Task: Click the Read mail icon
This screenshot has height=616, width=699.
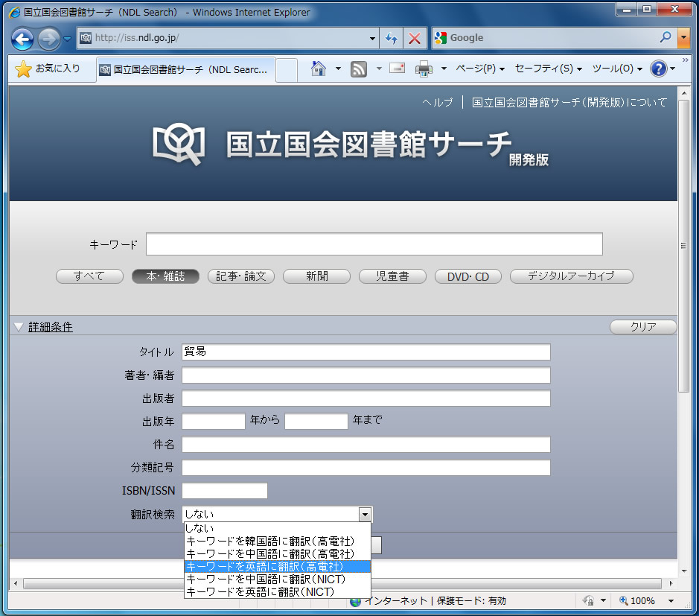Action: (398, 69)
